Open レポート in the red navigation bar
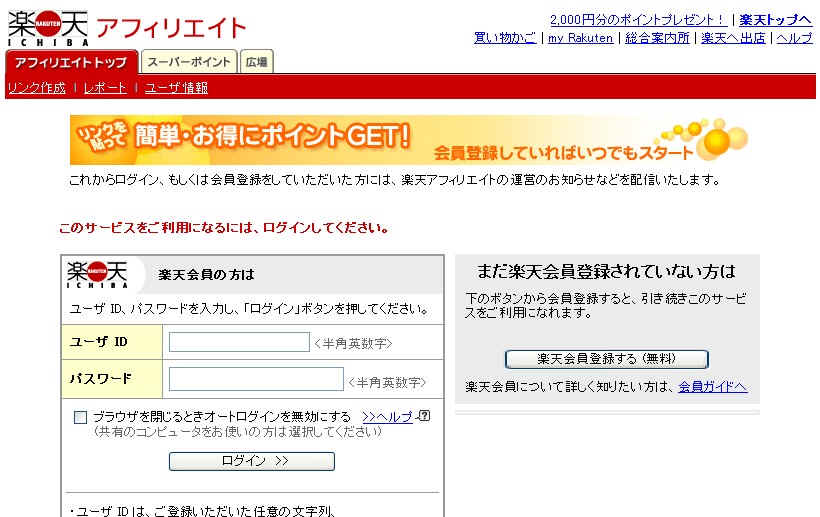 point(105,88)
